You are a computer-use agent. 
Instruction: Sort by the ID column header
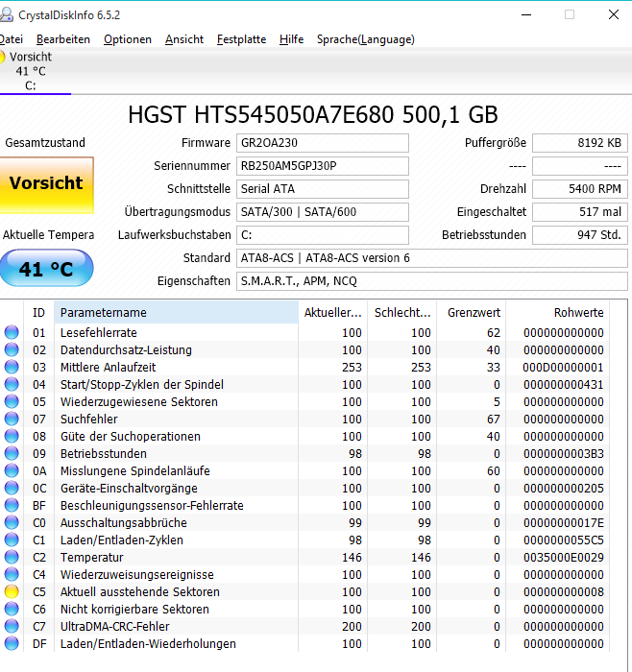pyautogui.click(x=38, y=312)
